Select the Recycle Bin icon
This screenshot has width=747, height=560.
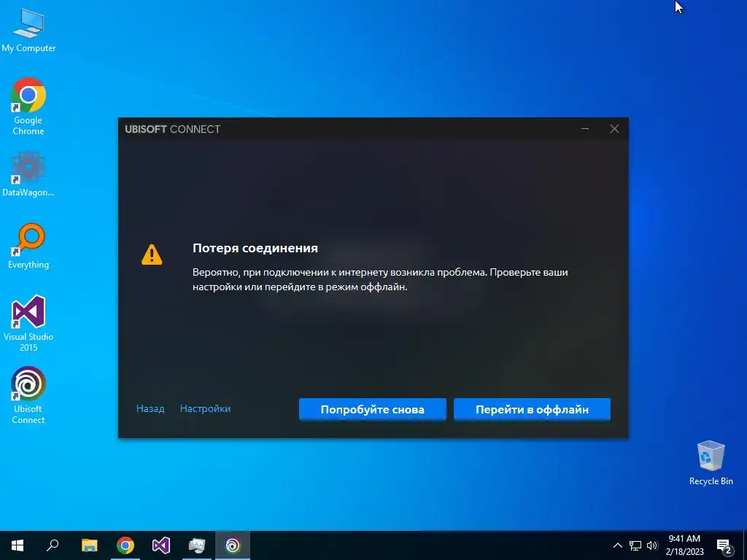click(711, 463)
